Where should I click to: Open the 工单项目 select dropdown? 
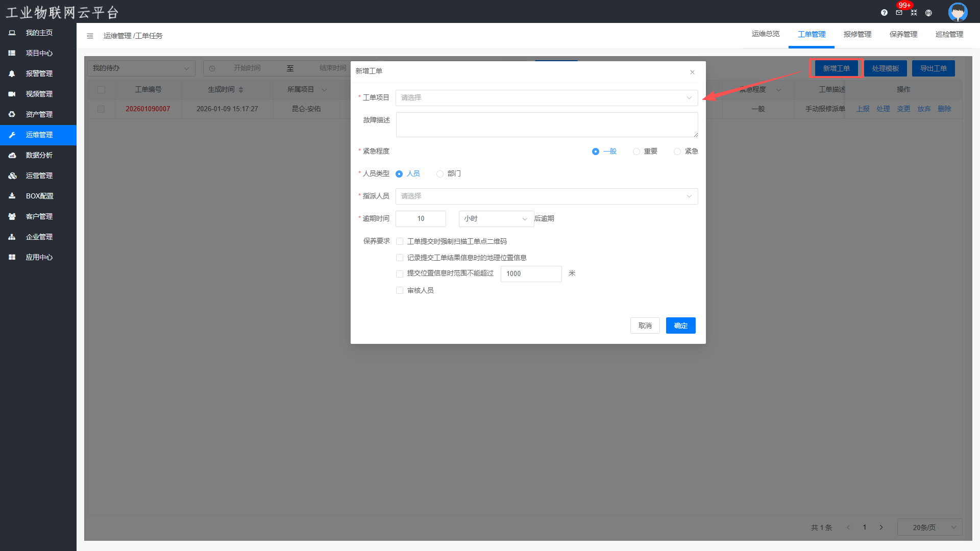(x=546, y=97)
